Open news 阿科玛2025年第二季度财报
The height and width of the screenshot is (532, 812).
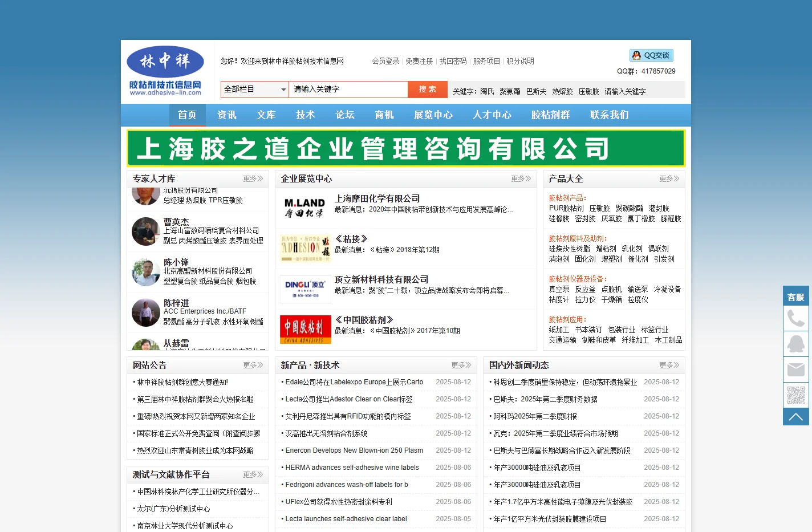pyautogui.click(x=535, y=417)
